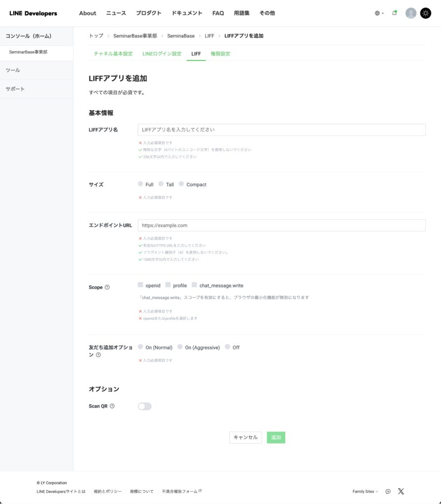The height and width of the screenshot is (504, 441).
Task: Click the LINE Developers logo
Action: coord(33,13)
